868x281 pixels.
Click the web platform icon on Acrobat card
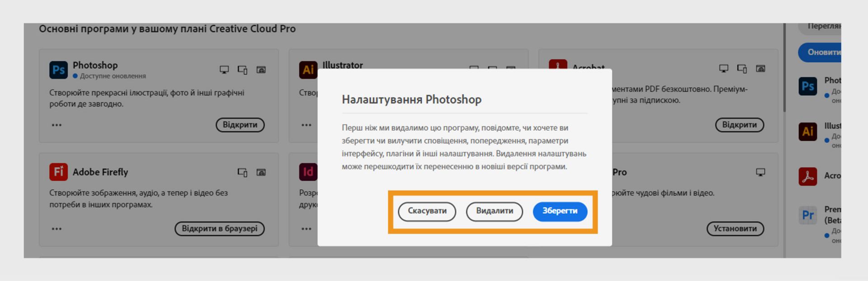pyautogui.click(x=761, y=69)
